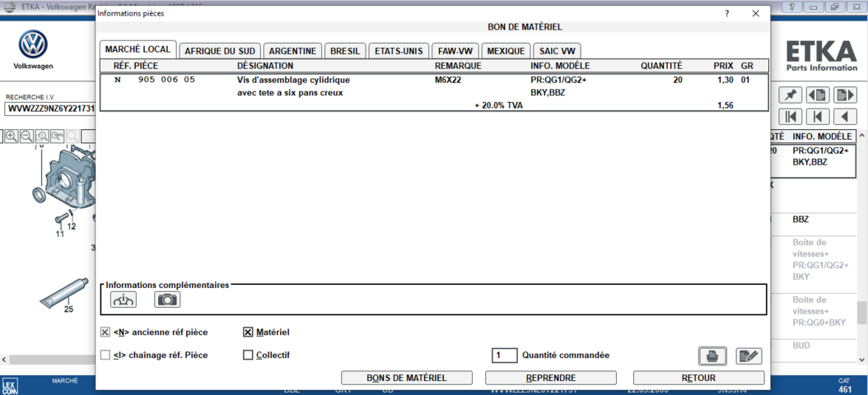Select MARCHÉ LOCAL tab
Viewport: 868px width, 395px height.
coord(138,50)
